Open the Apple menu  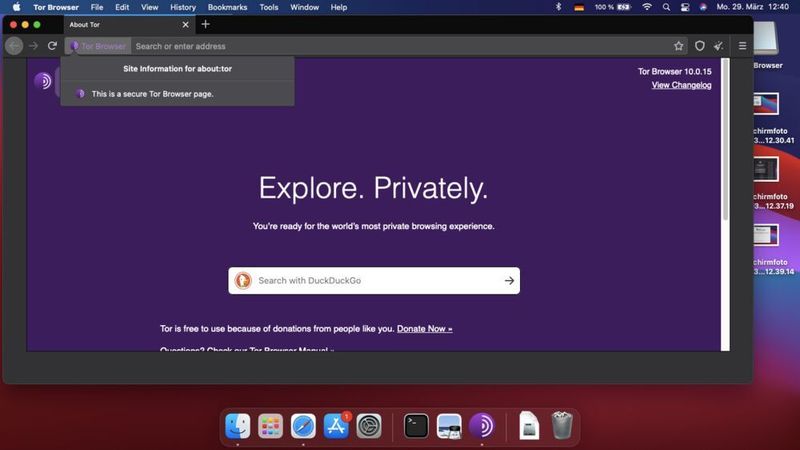tap(16, 7)
